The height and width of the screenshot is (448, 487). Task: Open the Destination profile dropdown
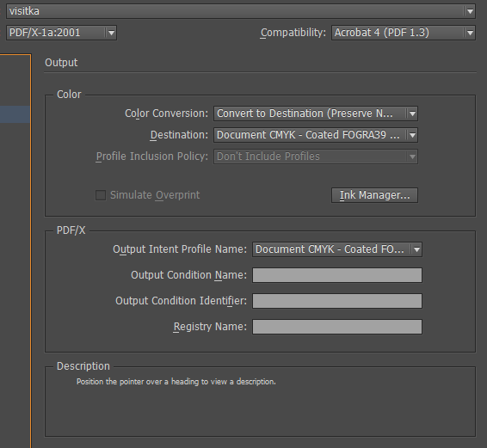coord(316,135)
